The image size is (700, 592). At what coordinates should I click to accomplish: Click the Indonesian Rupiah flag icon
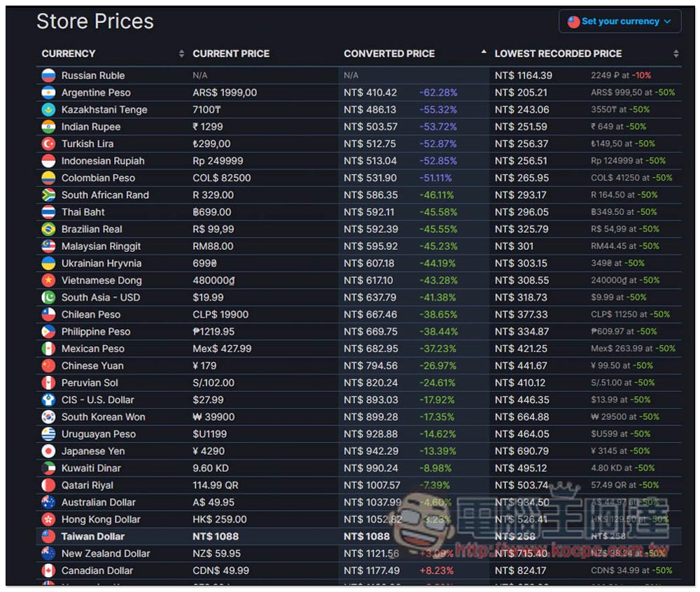click(x=48, y=161)
